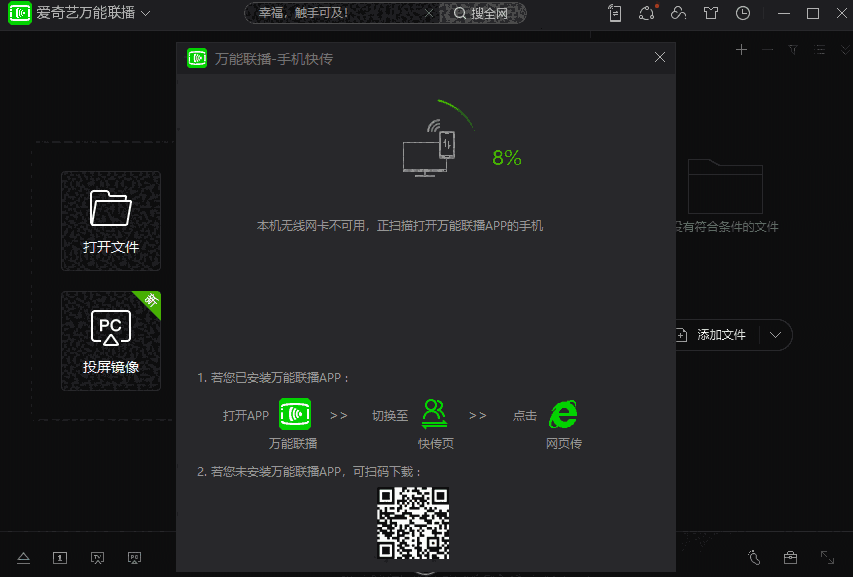
Task: Open the T-shirt skin/theme icon
Action: (711, 13)
